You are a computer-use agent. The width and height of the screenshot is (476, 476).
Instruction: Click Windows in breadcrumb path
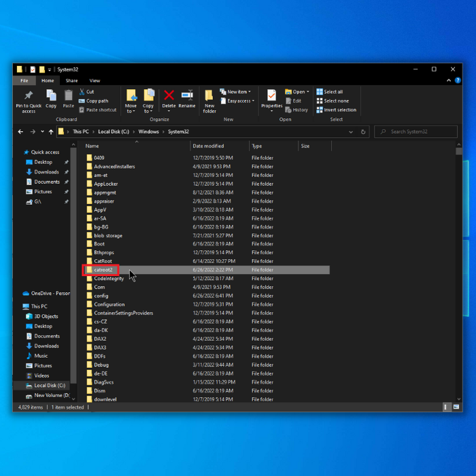click(148, 131)
